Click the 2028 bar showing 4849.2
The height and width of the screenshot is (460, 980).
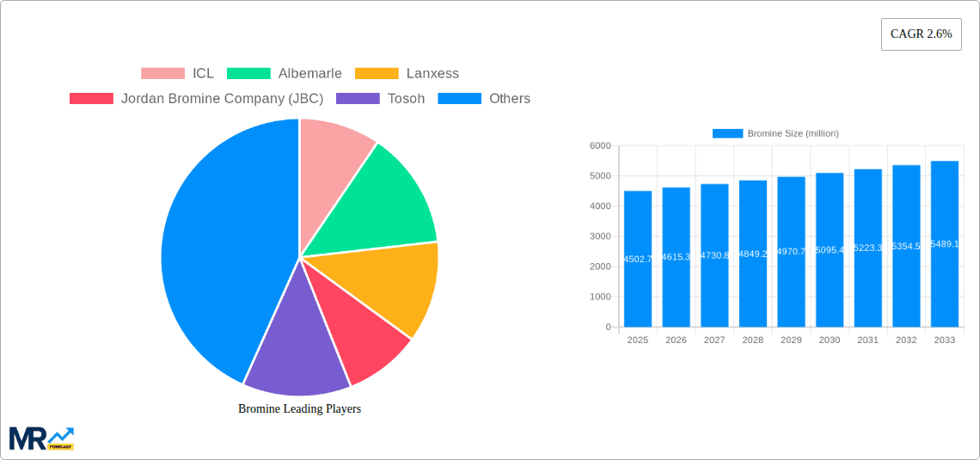753,253
